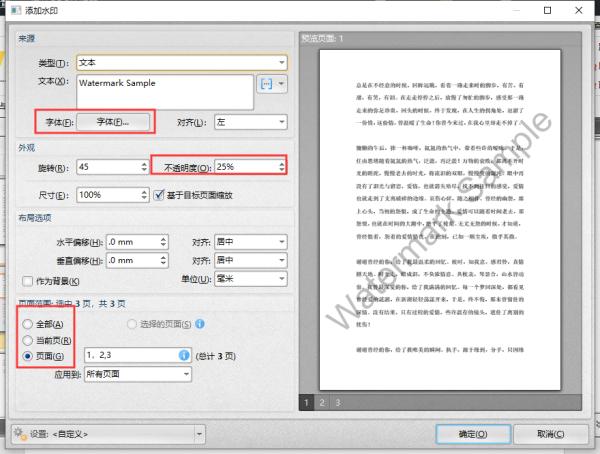Enable the 作为背景 checkbox

click(x=27, y=280)
